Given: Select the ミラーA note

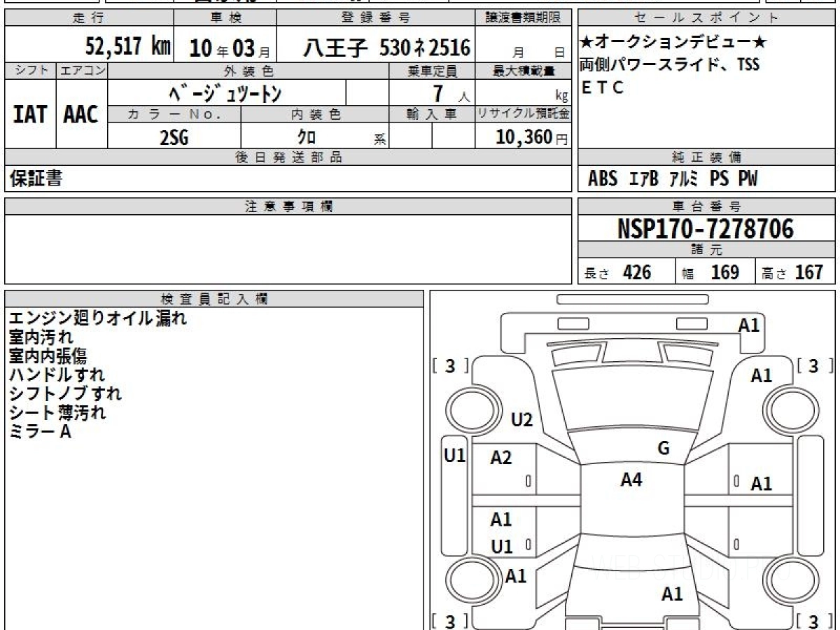Looking at the screenshot, I should point(41,432).
